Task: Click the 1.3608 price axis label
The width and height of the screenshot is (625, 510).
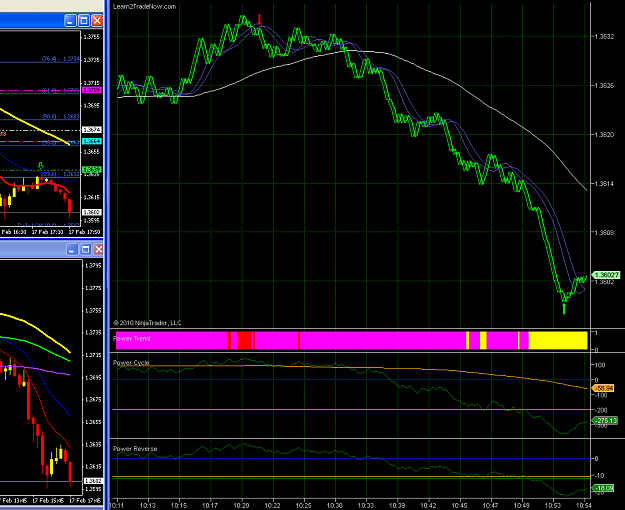Action: (604, 232)
